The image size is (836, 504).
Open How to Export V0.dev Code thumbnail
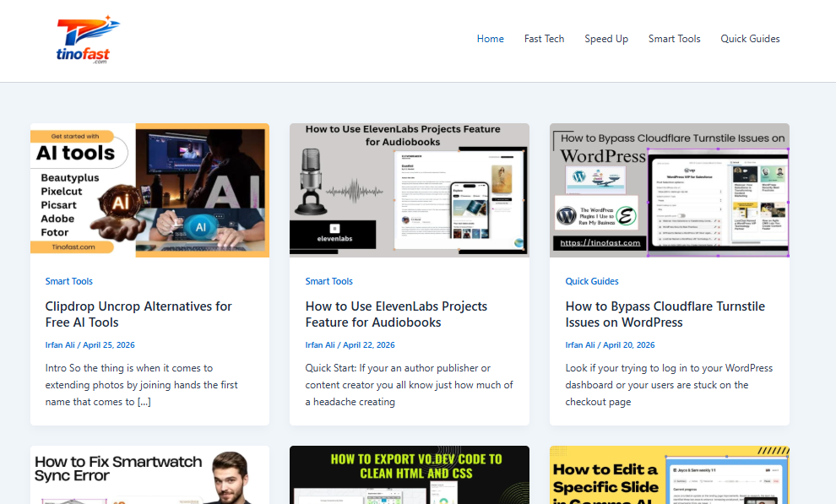tap(410, 475)
